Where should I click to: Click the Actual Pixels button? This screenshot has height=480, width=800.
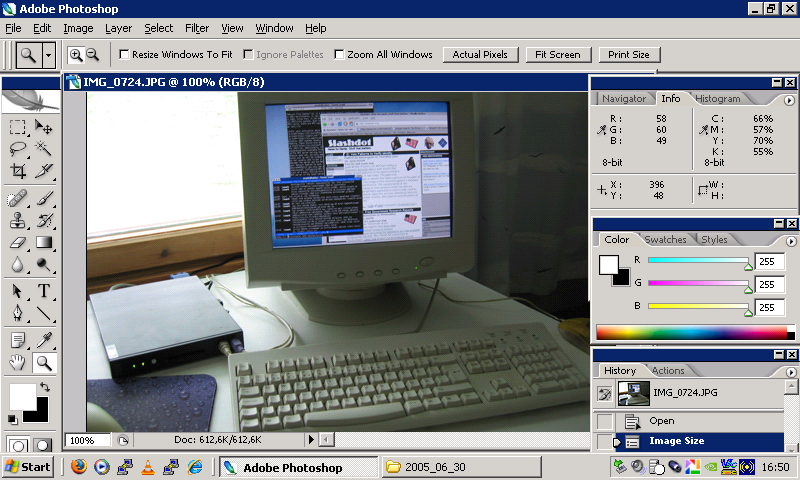(480, 55)
